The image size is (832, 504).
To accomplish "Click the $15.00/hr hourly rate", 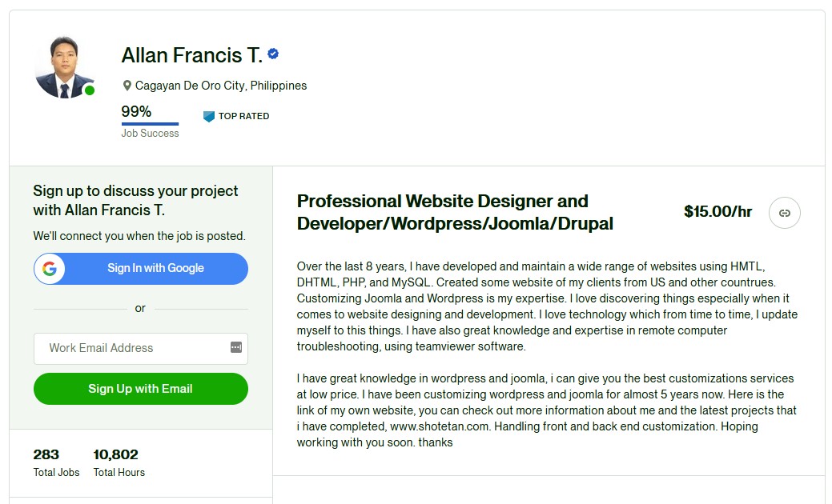I will click(x=717, y=212).
